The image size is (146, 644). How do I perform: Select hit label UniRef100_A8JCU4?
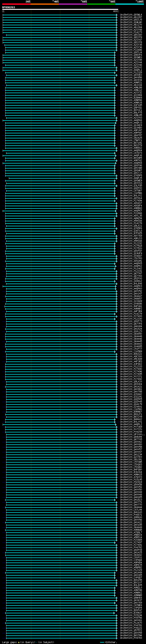point(131,85)
